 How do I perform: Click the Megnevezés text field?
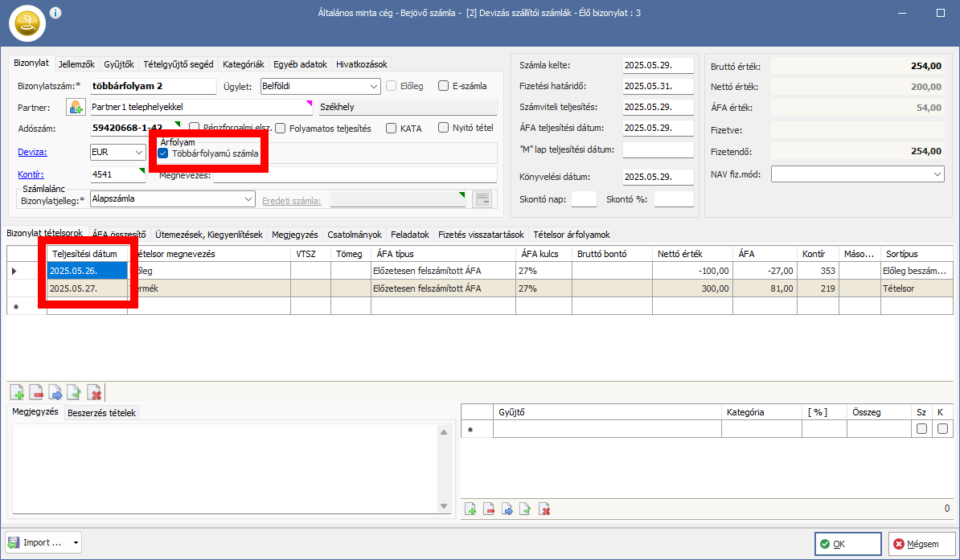(x=355, y=175)
